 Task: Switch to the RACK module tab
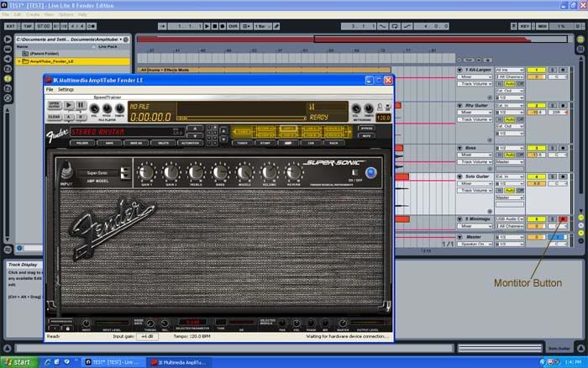coord(333,143)
